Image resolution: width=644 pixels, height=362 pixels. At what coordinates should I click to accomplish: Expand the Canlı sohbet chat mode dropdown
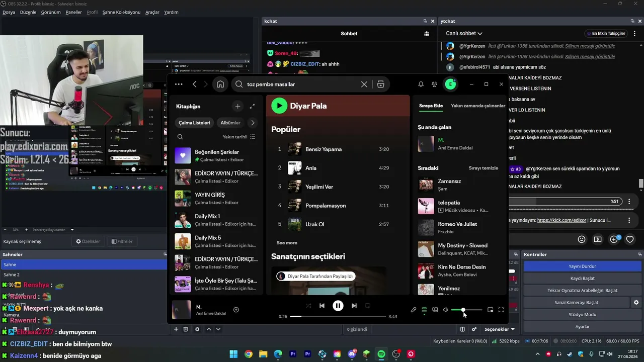pos(464,33)
